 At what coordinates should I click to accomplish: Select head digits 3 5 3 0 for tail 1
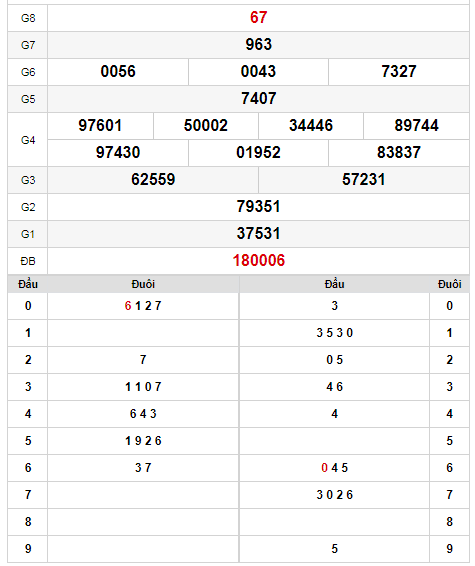(335, 333)
